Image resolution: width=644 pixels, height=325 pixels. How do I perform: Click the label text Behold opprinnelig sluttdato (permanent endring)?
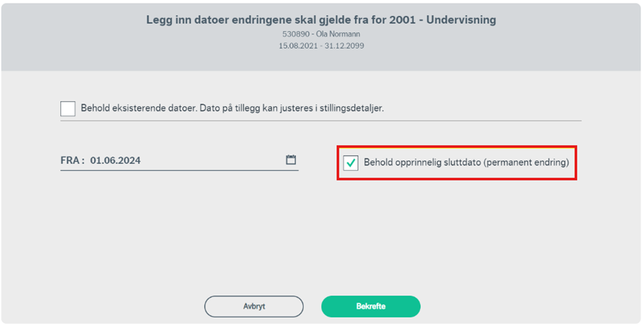coord(467,163)
